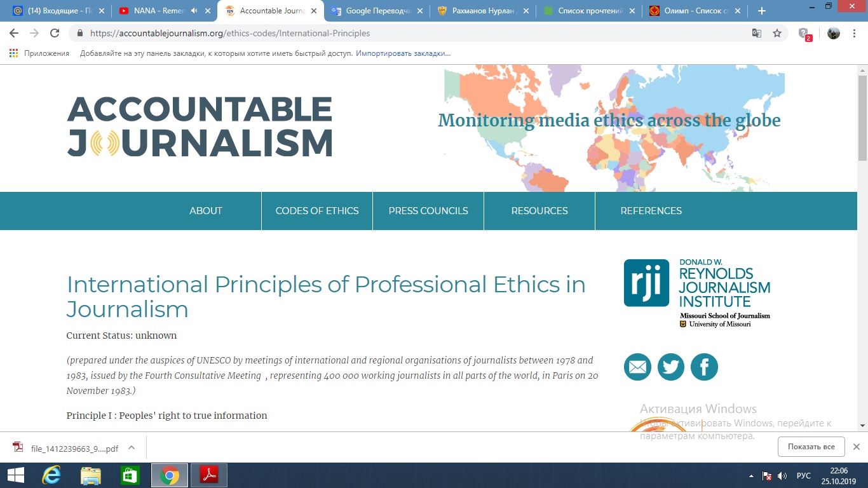
Task: Open the Apps grid icon in bookmarks bar
Action: pos(14,53)
